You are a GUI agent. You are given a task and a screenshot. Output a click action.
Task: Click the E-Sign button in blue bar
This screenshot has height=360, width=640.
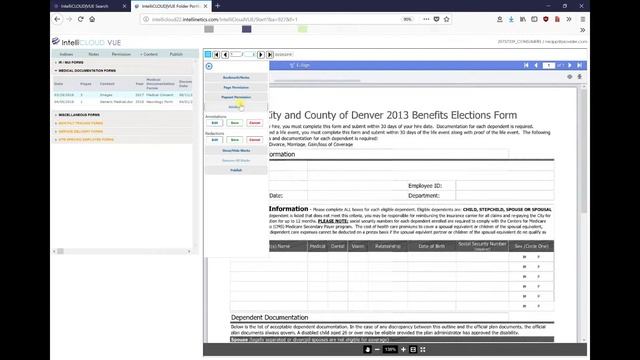[x=300, y=65]
